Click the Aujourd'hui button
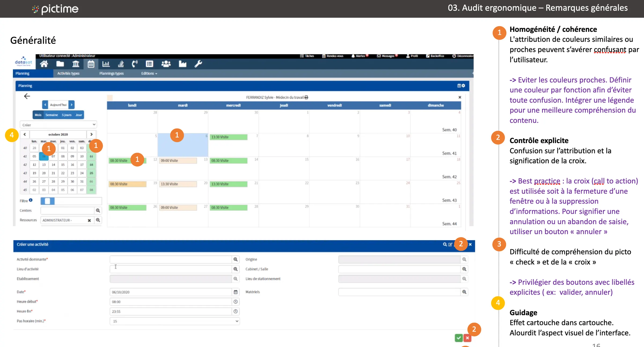 [x=58, y=105]
